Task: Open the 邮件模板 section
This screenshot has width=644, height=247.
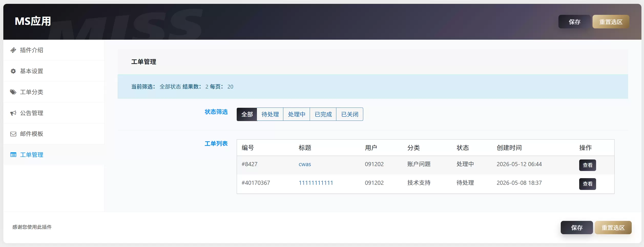Action: tap(54, 134)
